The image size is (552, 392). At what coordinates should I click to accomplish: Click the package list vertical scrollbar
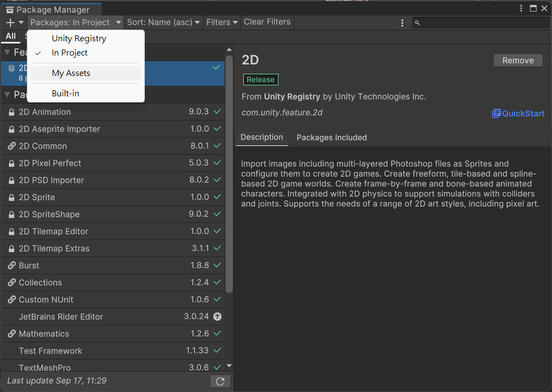tap(229, 175)
